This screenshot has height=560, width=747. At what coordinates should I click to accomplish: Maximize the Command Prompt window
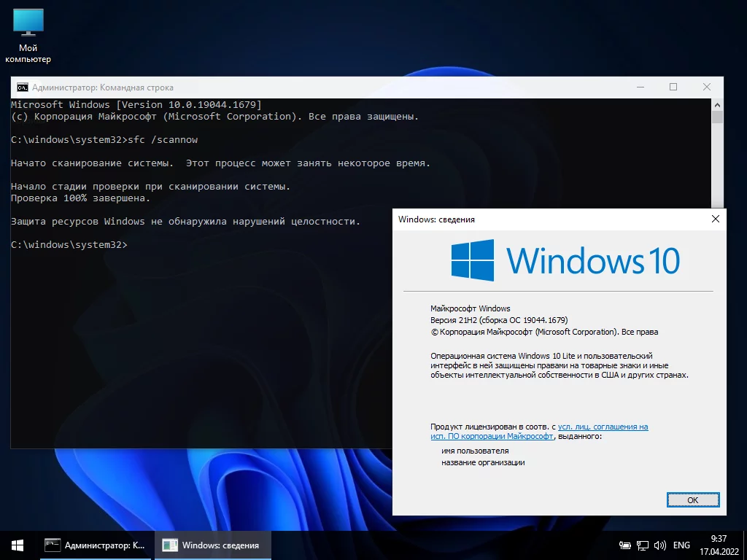click(x=673, y=87)
